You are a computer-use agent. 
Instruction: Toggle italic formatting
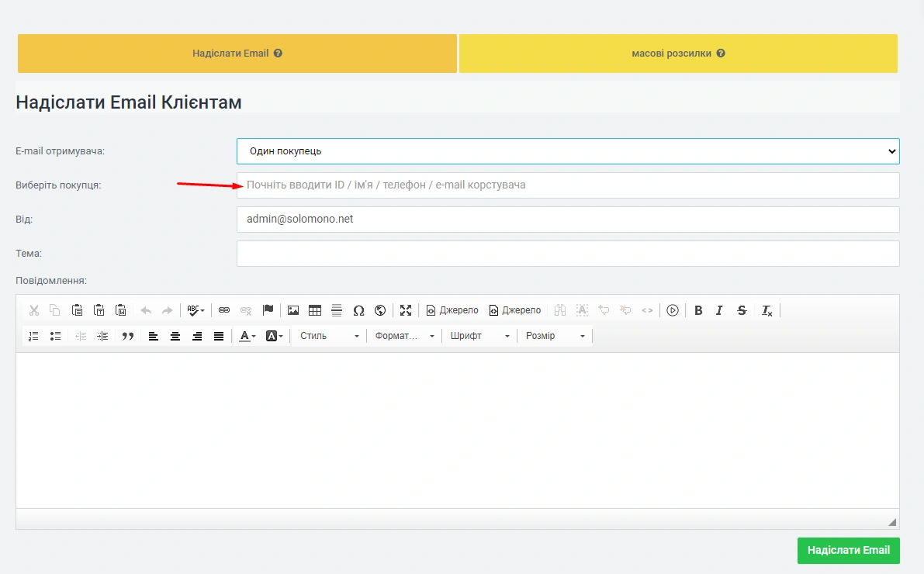tap(719, 310)
